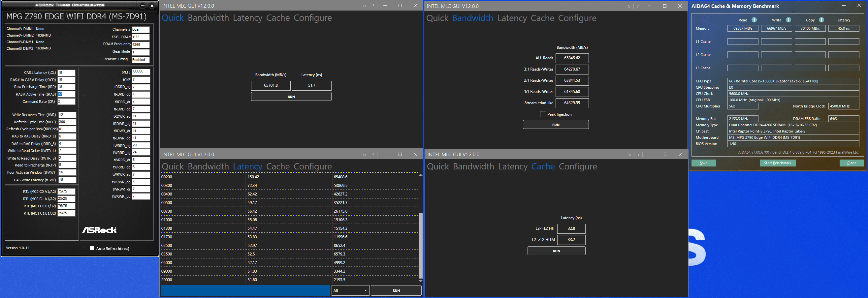Click the tREFI value field

pos(141,72)
